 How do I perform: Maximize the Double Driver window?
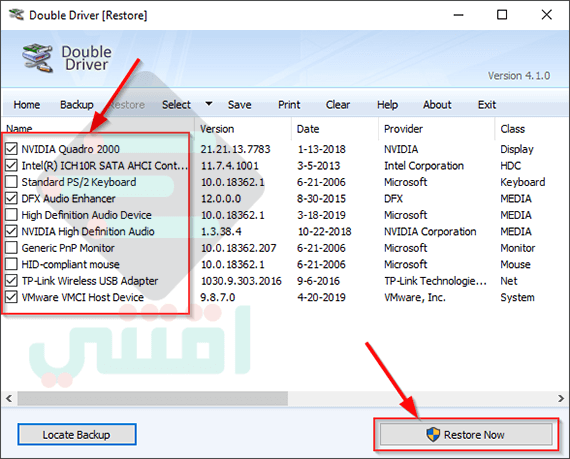[502, 15]
